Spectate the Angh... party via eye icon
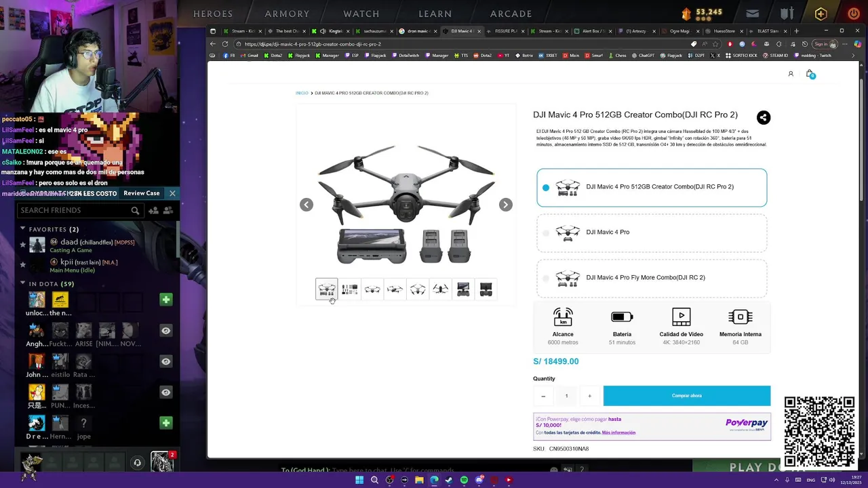Image resolution: width=868 pixels, height=488 pixels. click(x=165, y=331)
